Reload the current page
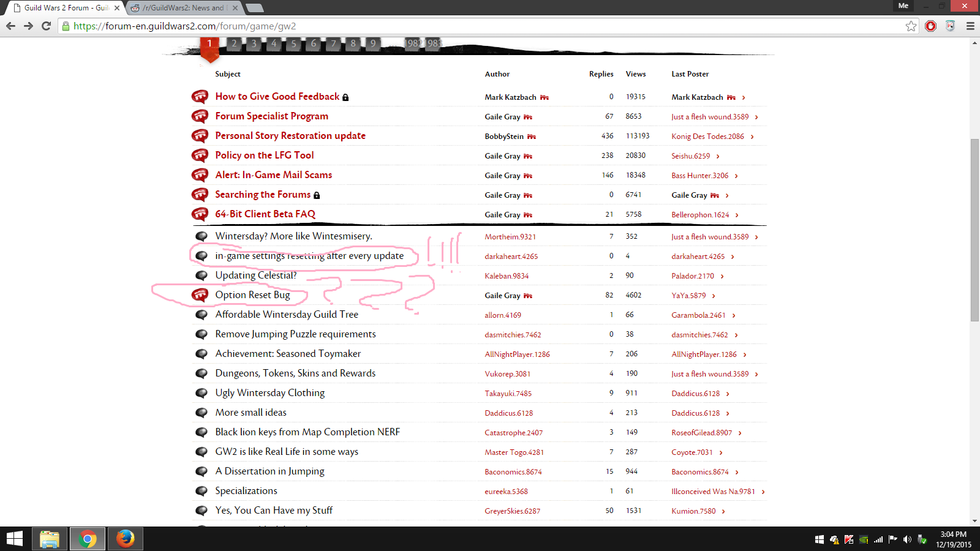Viewport: 980px width, 551px height. click(46, 26)
